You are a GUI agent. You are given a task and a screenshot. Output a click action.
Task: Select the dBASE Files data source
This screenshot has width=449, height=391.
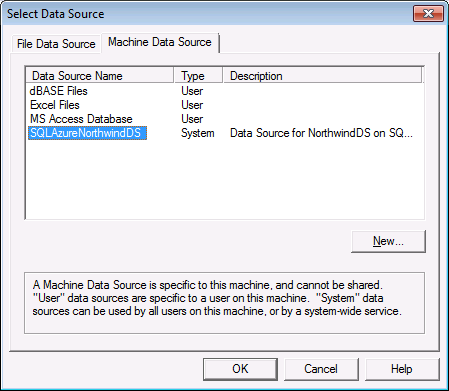tap(59, 91)
